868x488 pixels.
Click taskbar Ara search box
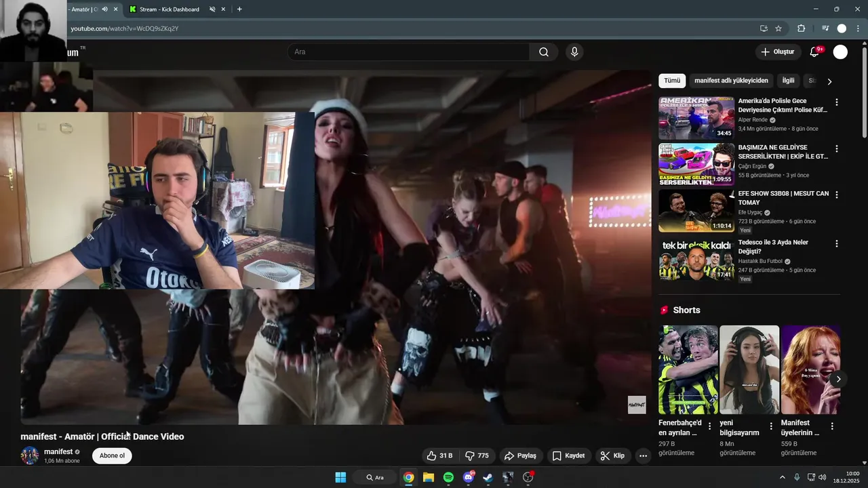pos(375,477)
